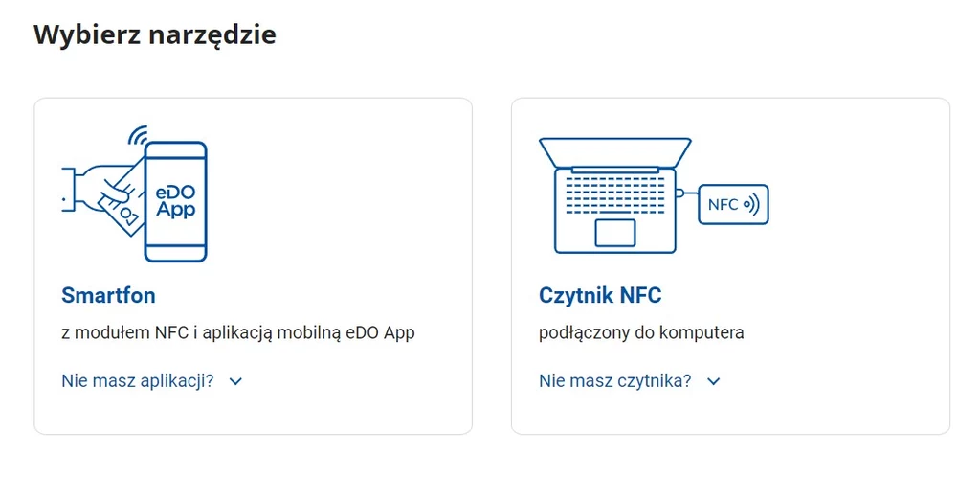This screenshot has width=980, height=478.
Task: Expand chevron next to Nie masz aplikacji
Action: 235,381
